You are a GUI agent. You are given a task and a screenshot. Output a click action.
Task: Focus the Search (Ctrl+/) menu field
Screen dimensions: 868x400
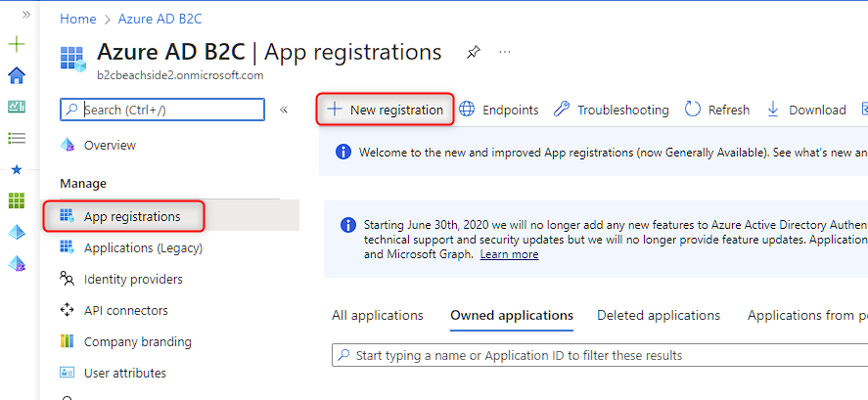pyautogui.click(x=162, y=110)
